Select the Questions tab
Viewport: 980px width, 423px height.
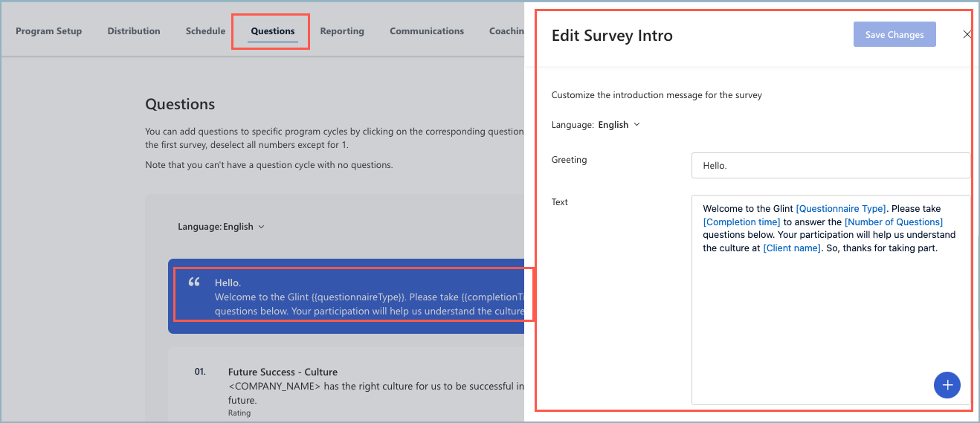point(273,31)
